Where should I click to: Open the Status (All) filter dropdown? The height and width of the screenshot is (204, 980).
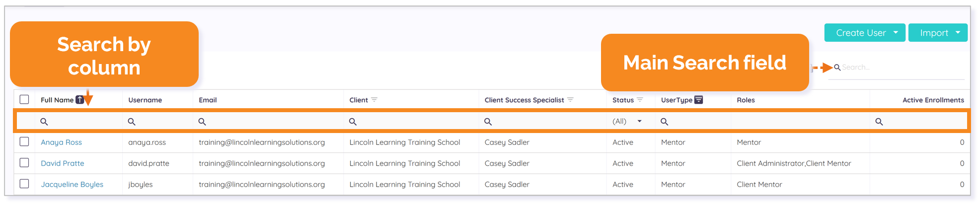click(627, 122)
